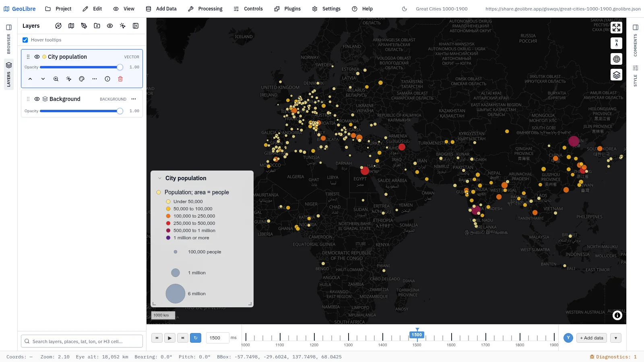Open the Controls menu
This screenshot has width=644, height=362.
click(x=248, y=9)
